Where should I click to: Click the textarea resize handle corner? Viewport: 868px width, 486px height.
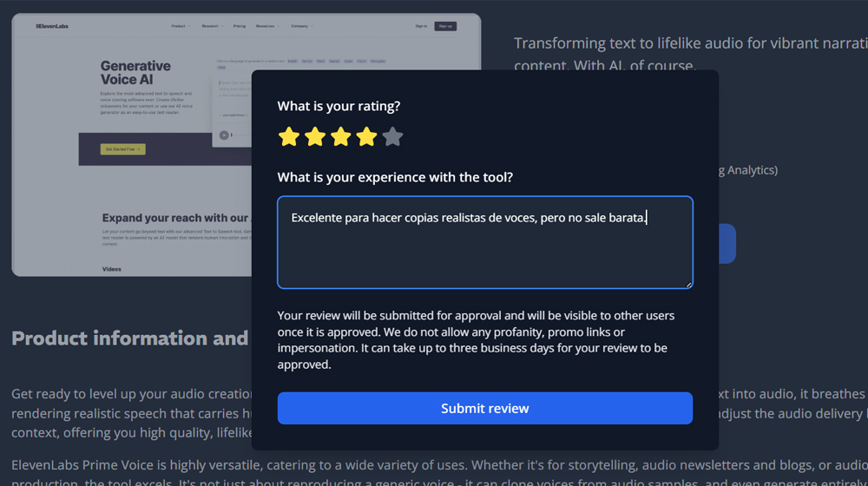point(688,284)
